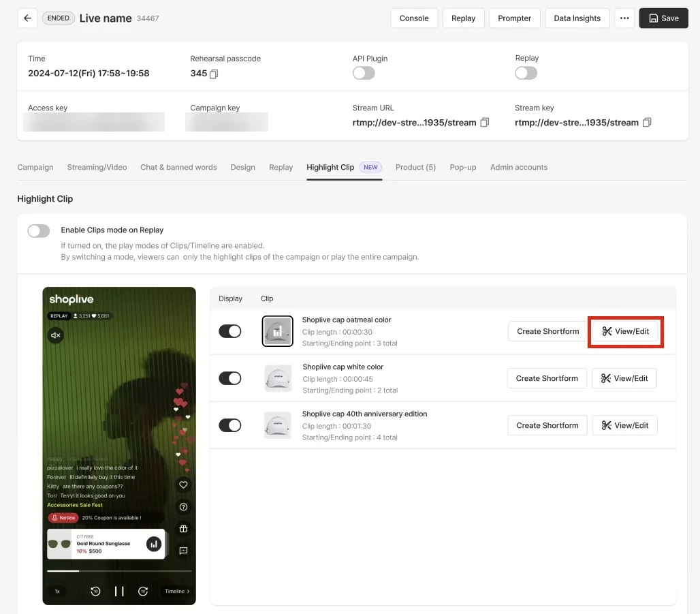The image size is (700, 614).
Task: Select the oatmeal color cap thumbnail
Action: (277, 331)
